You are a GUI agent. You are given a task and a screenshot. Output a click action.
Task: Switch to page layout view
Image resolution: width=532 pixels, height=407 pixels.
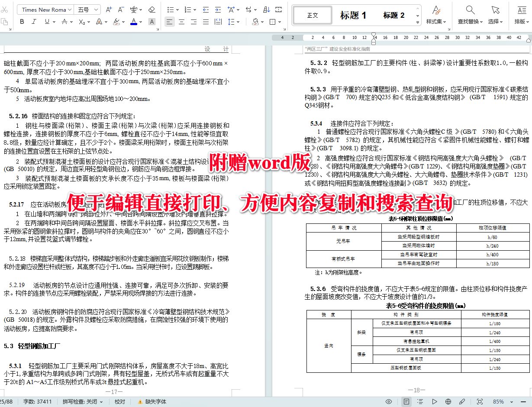pos(406,402)
